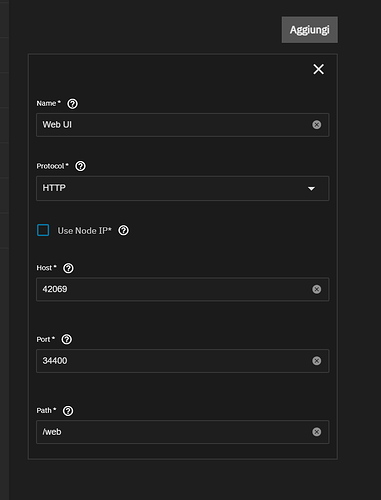Show help for Protocol field
This screenshot has width=381, height=500.
80,166
